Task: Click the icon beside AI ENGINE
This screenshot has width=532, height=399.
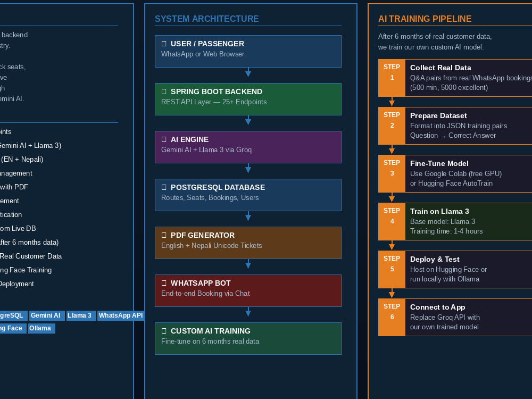Action: point(164,139)
